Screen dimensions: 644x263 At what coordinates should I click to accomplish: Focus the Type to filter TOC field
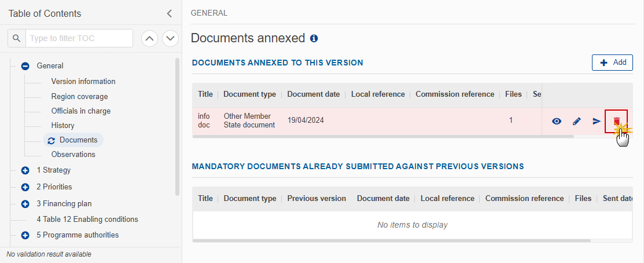(79, 38)
